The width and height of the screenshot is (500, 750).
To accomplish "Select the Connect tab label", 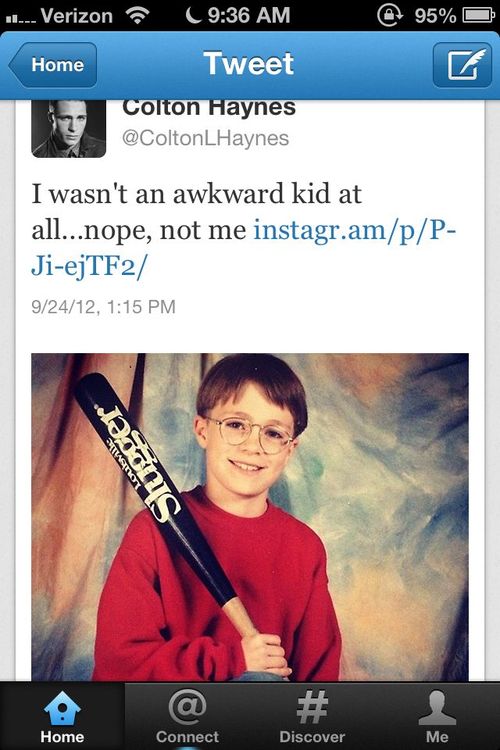I will [187, 737].
